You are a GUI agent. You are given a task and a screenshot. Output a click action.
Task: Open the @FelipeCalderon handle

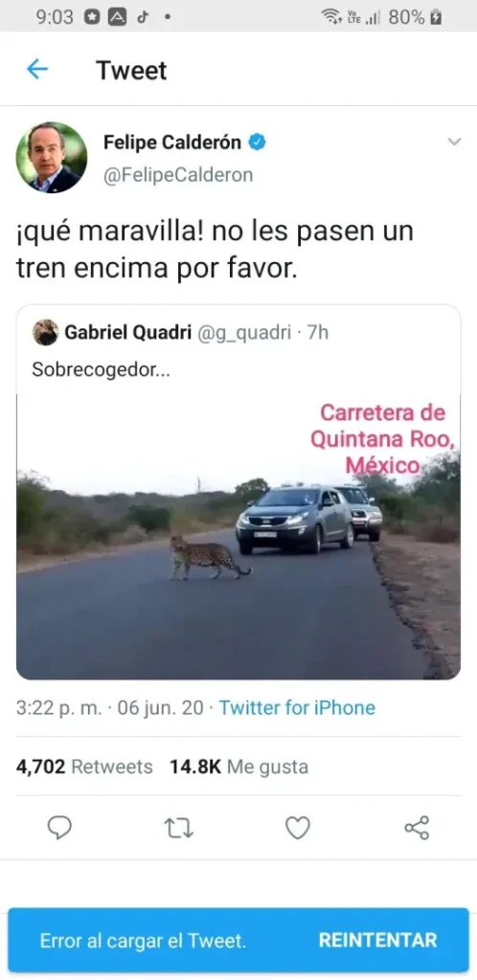178,175
